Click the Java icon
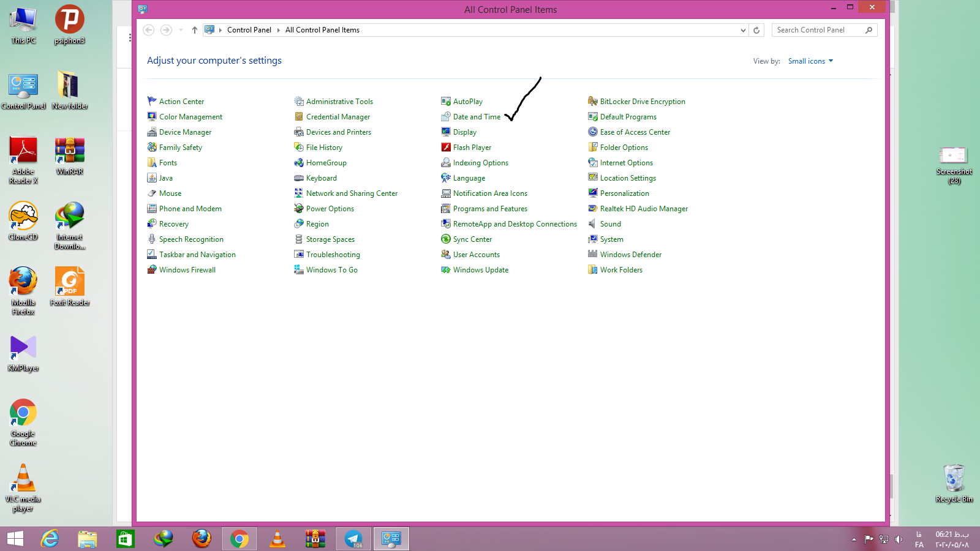Screen dimensions: 980x551 pos(152,178)
